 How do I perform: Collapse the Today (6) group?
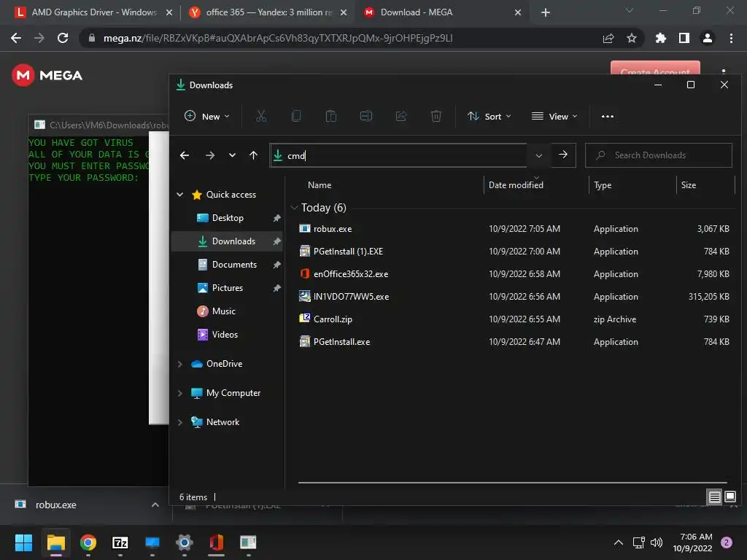point(295,208)
